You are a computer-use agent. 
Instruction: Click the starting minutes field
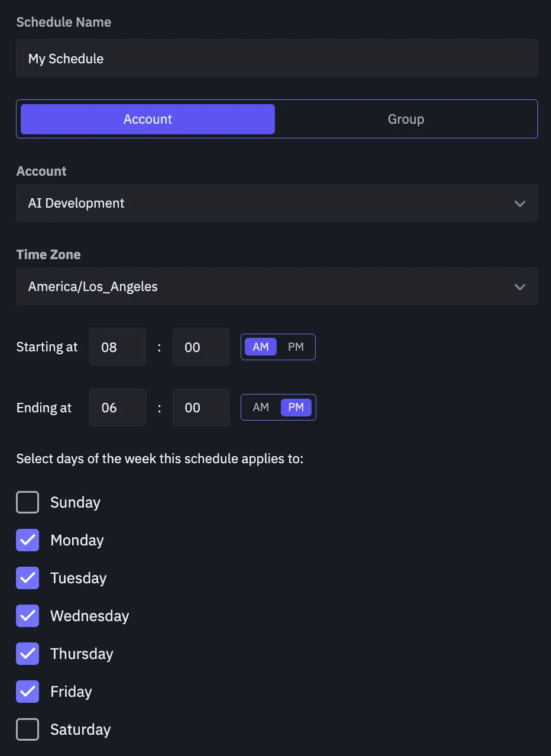coord(200,347)
